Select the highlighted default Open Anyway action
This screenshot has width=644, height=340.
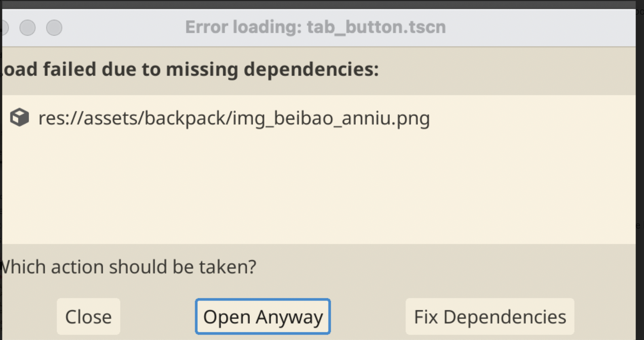coord(262,317)
